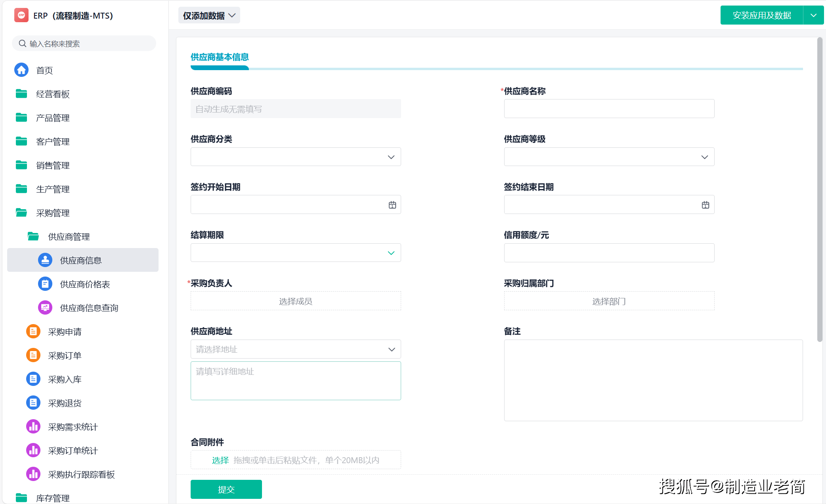Expand the arrow beside 安装应用及数据
826x504 pixels.
pyautogui.click(x=814, y=15)
